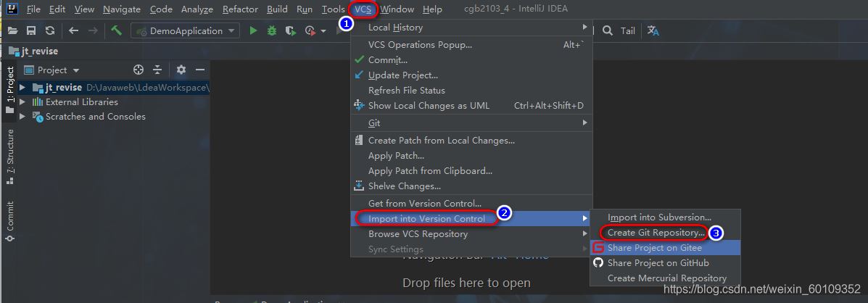Open the Edit menu
868x303 pixels.
(57, 9)
